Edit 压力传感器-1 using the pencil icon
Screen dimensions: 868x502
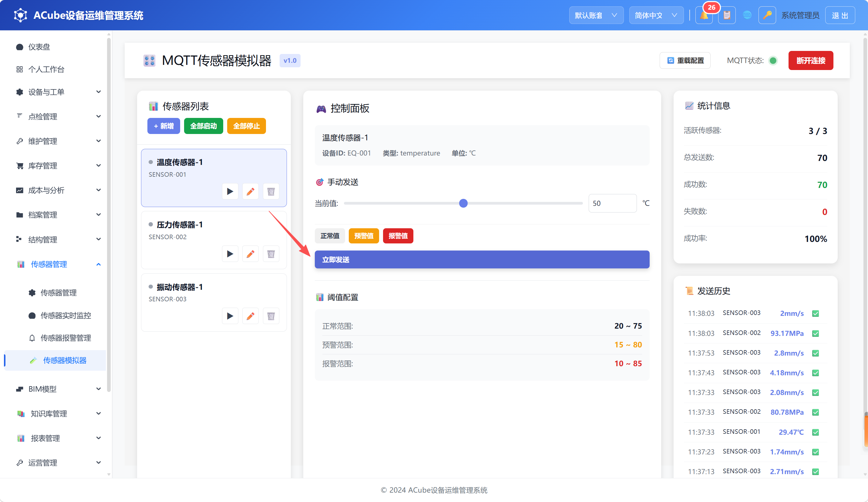(251, 254)
